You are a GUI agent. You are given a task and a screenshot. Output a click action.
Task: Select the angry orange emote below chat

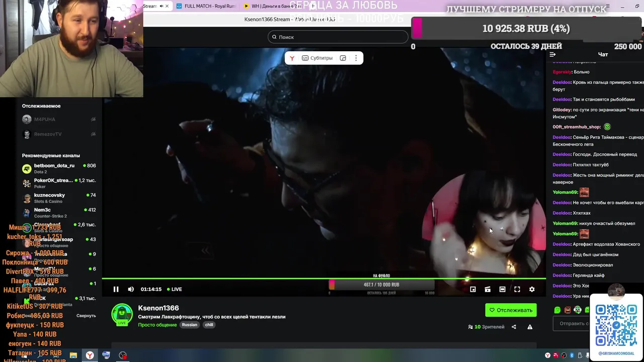(568, 310)
